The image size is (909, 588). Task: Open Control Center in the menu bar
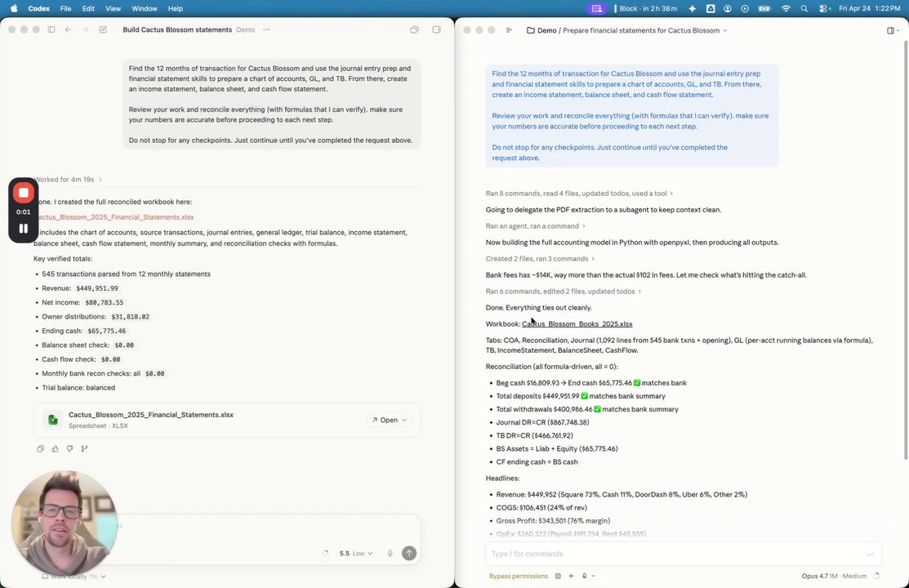824,9
